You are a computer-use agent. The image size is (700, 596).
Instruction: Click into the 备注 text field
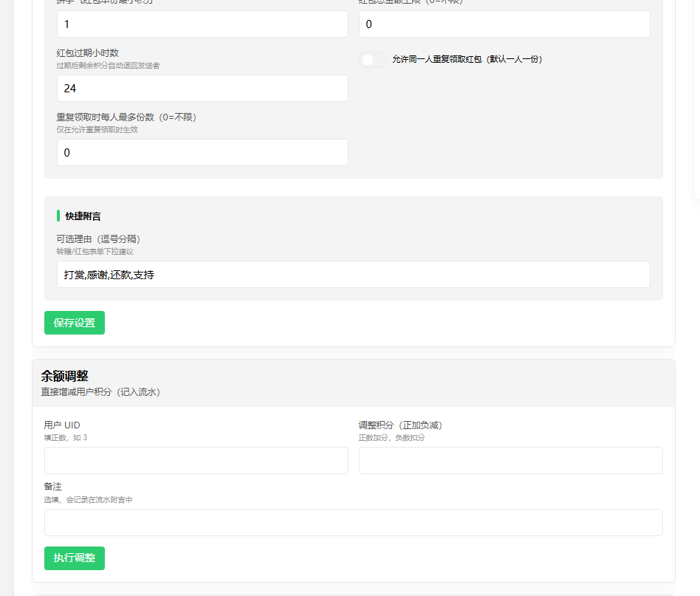click(x=354, y=522)
